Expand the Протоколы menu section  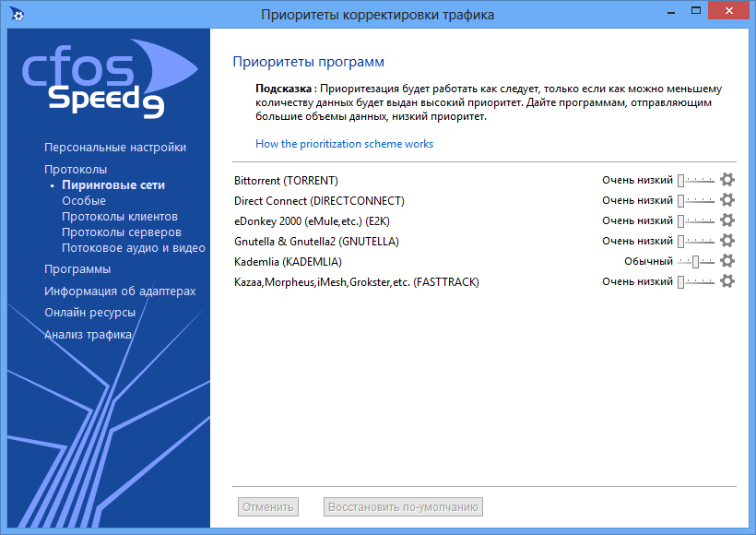click(76, 170)
